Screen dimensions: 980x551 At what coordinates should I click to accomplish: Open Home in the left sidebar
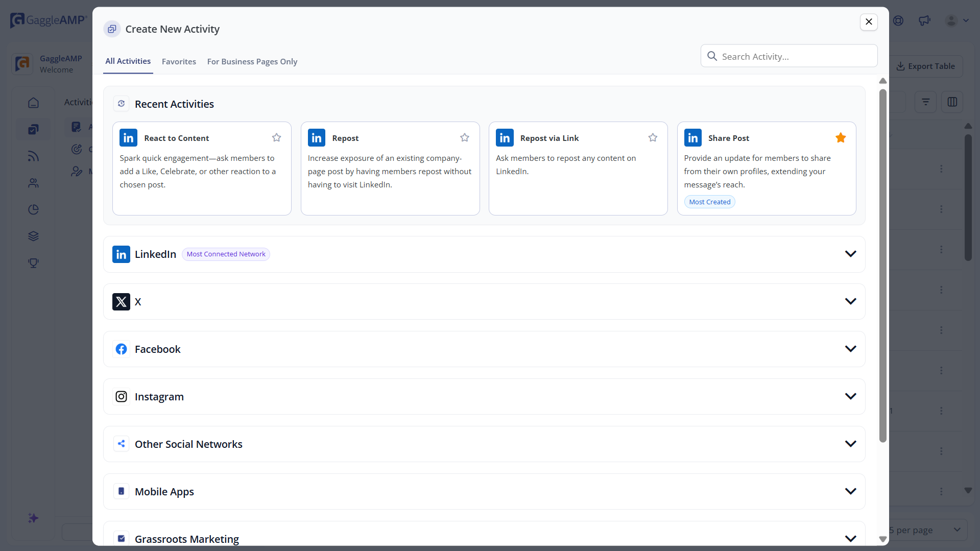coord(33,103)
